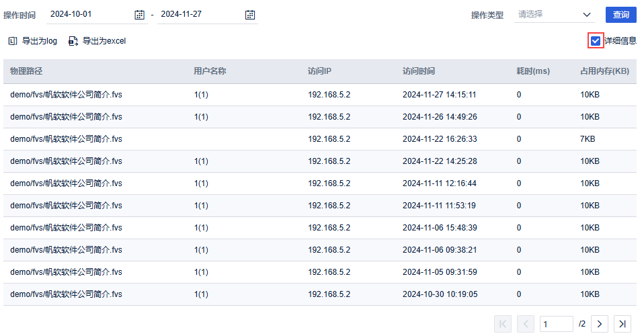Jump to first page of results

point(502,324)
